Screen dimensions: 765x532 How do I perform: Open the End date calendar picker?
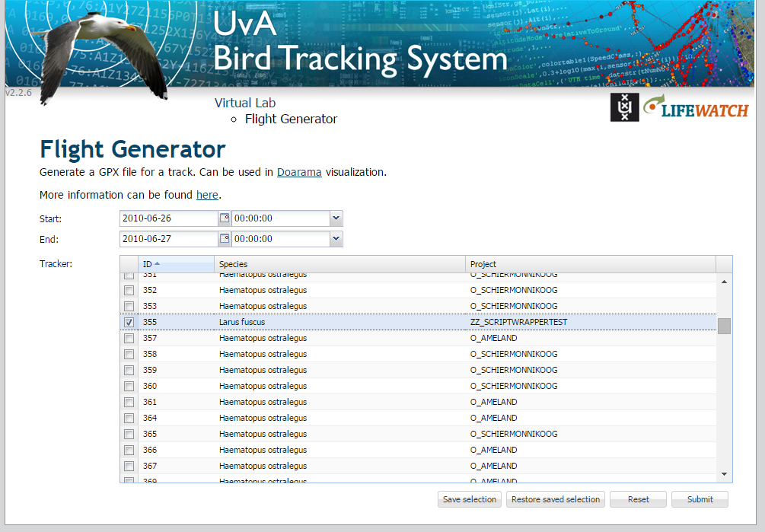[x=224, y=239]
